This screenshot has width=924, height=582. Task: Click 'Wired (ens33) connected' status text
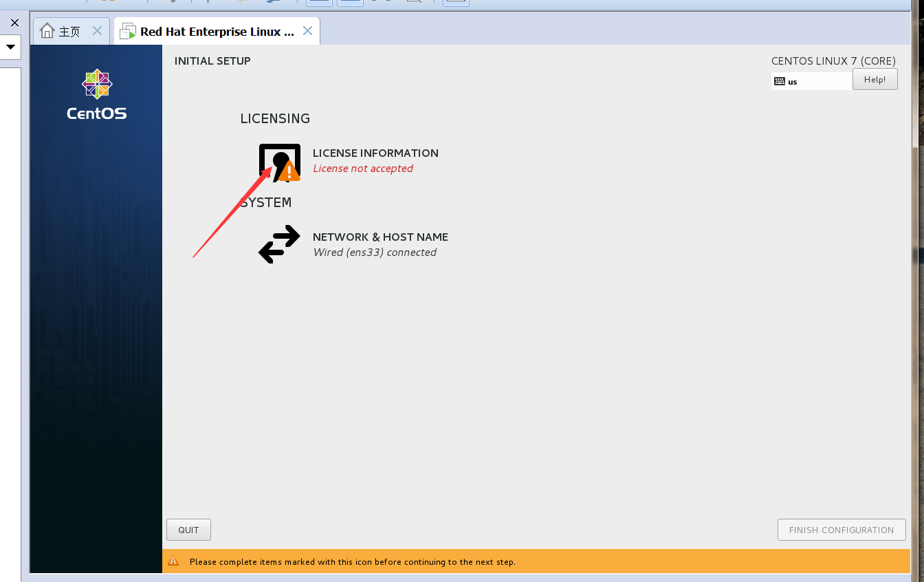(375, 252)
